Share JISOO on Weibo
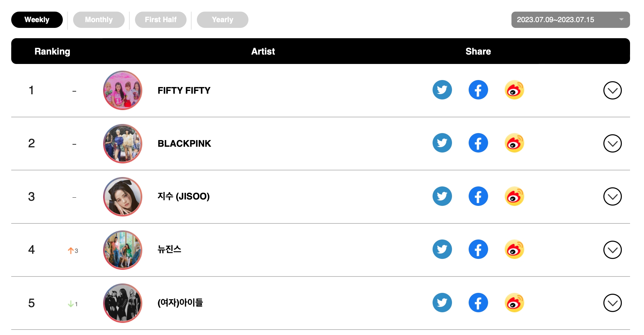 click(514, 196)
